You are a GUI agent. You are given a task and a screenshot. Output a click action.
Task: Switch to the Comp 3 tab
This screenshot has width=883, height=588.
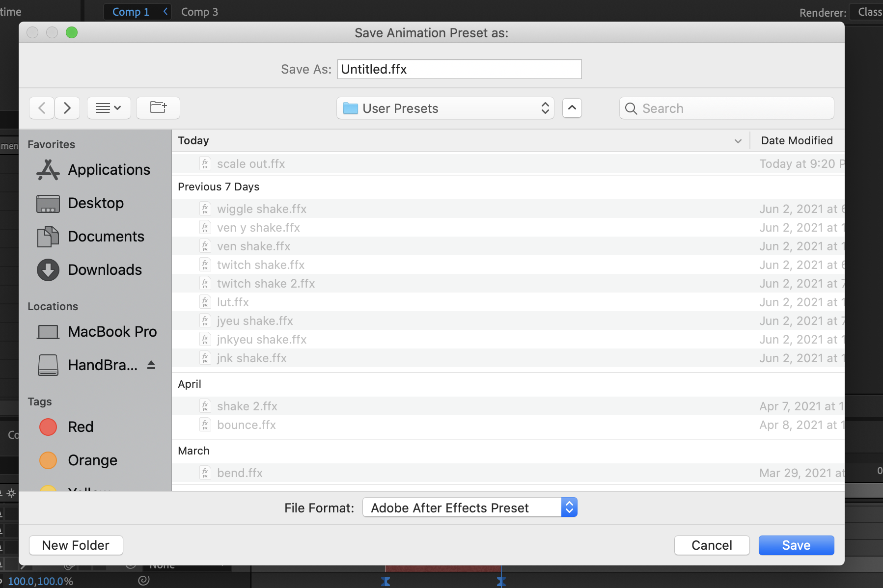199,11
